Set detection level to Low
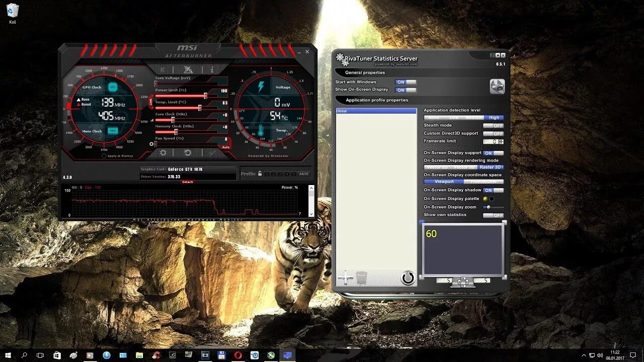The height and width of the screenshot is (362, 644). (x=454, y=118)
